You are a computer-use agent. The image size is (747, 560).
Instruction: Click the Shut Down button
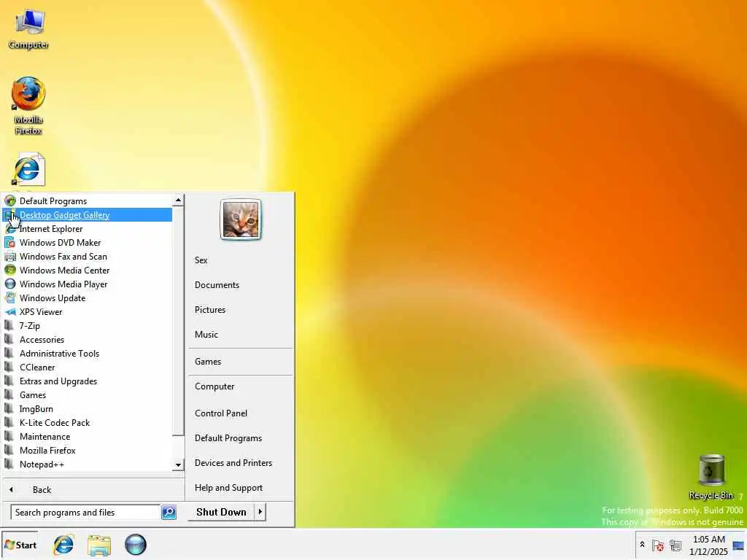pyautogui.click(x=221, y=512)
